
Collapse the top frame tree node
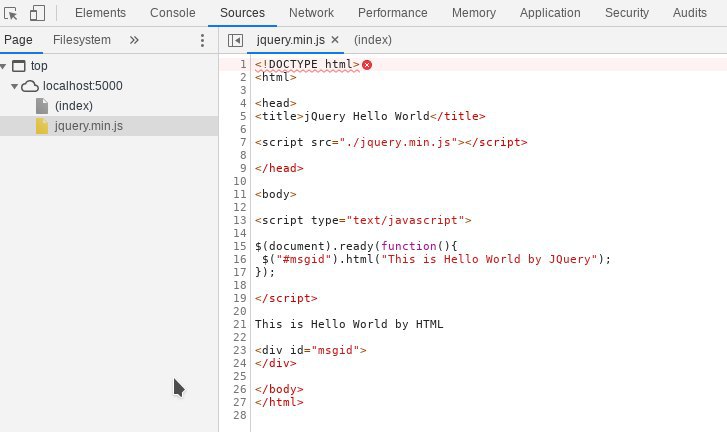[x=3, y=66]
